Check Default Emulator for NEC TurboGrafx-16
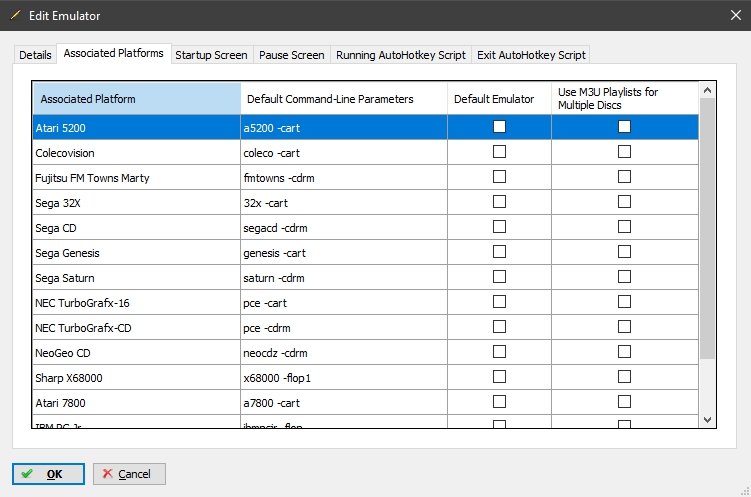This screenshot has width=751, height=497. click(x=499, y=302)
